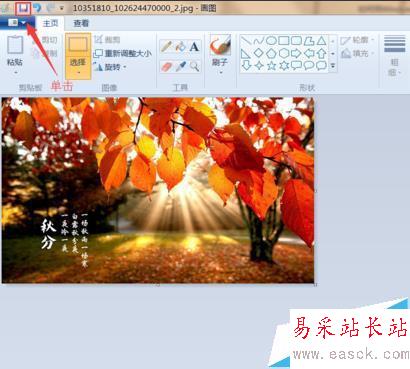Open the 填充 fill dropdown
The width and height of the screenshot is (410, 369).
(357, 53)
